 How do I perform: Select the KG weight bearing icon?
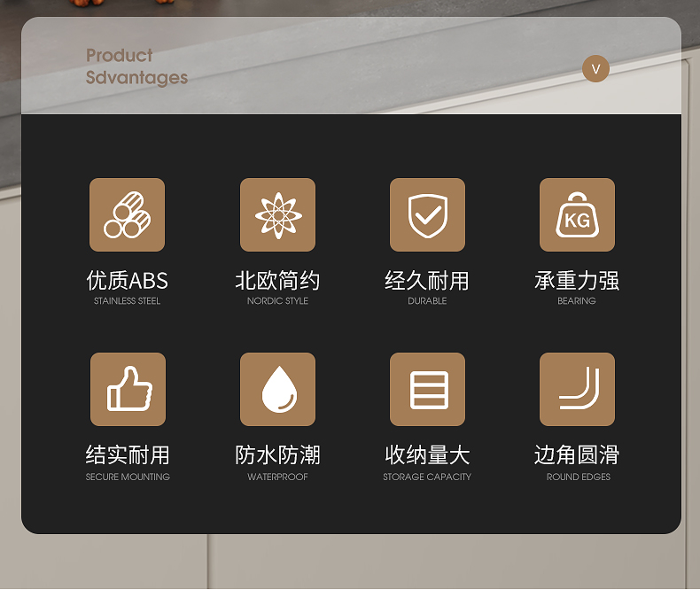[x=577, y=214]
